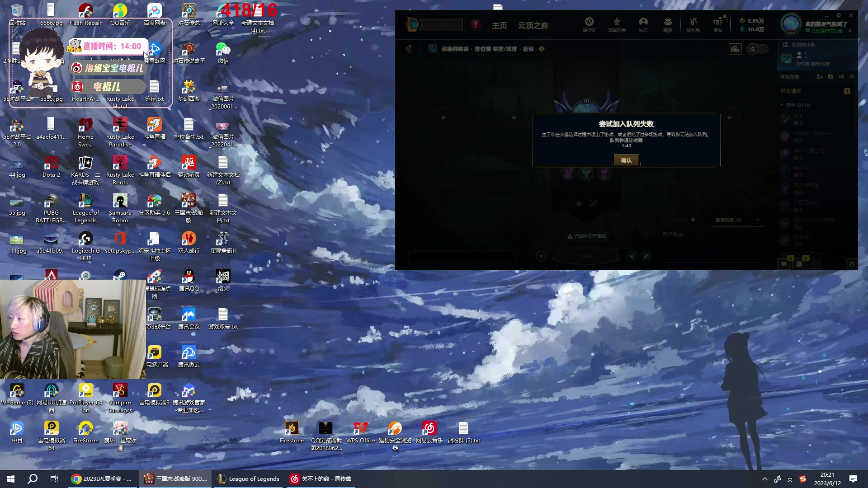Open the lobby leaderboard icon
This screenshot has height=488, width=868.
735,49
